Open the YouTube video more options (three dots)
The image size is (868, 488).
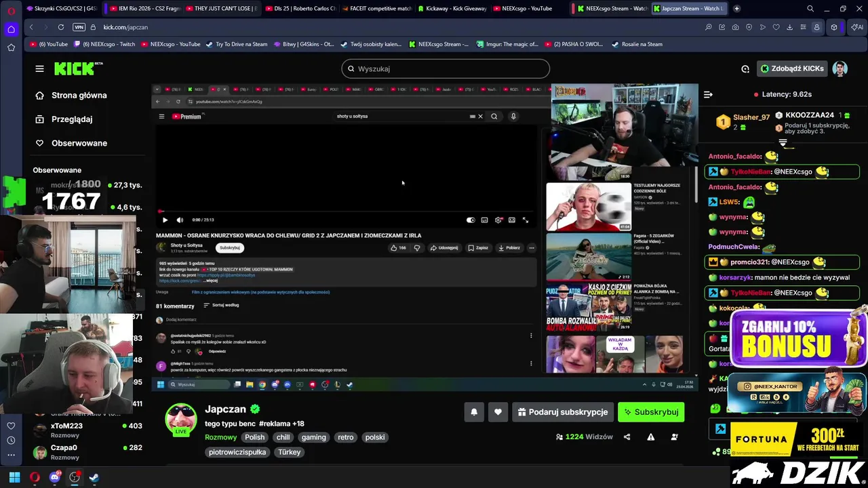532,247
